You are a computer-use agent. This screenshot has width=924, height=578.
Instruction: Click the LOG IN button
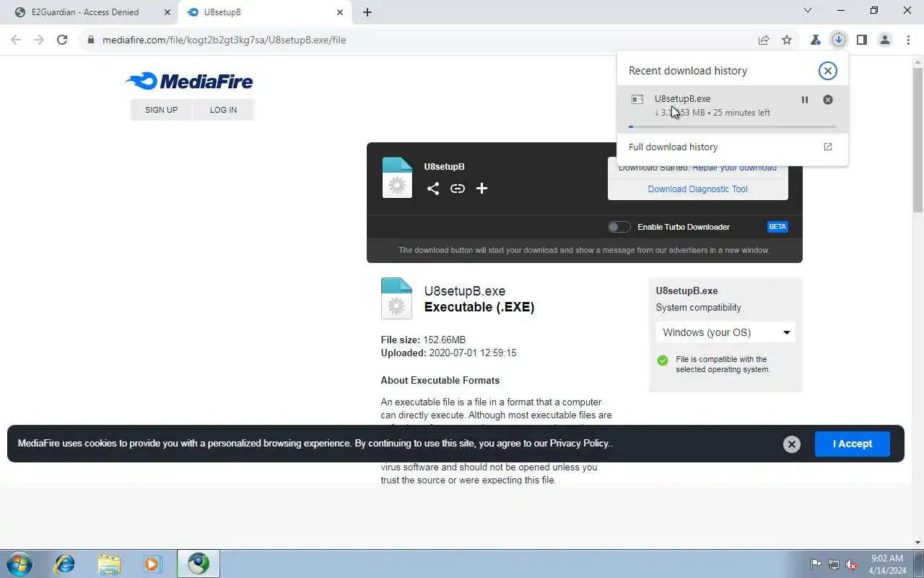(x=223, y=110)
